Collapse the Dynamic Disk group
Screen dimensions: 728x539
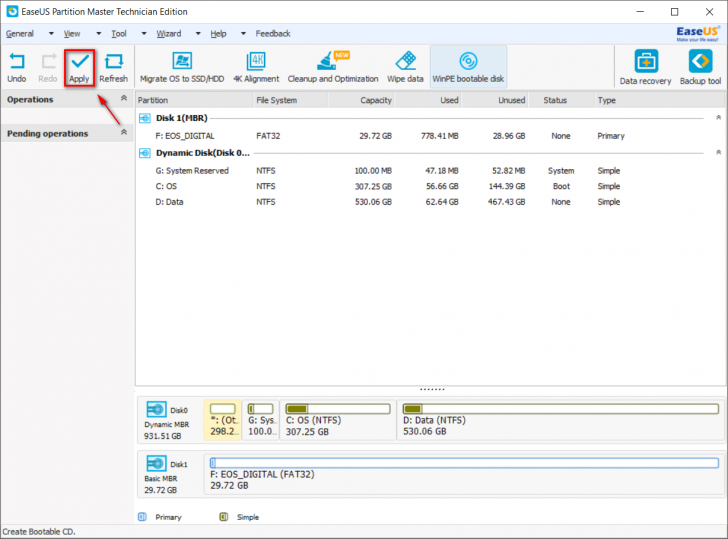(x=718, y=152)
